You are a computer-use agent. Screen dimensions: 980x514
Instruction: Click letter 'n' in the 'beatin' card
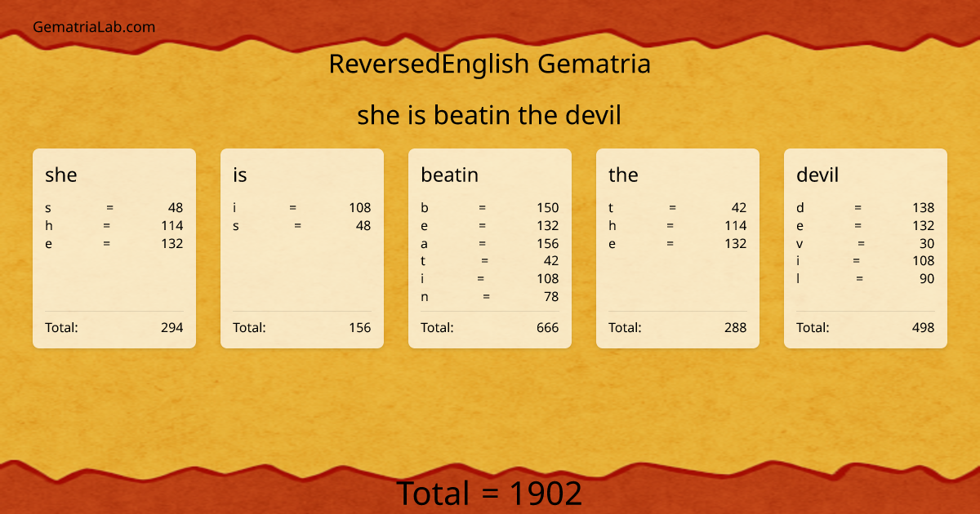click(425, 297)
